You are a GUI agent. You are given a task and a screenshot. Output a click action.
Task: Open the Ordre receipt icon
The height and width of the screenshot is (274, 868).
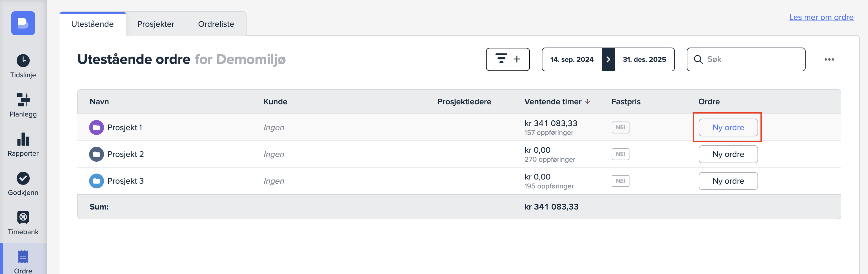point(23,257)
